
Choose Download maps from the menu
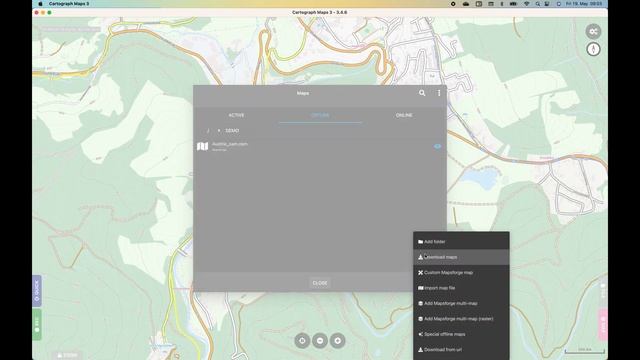461,257
